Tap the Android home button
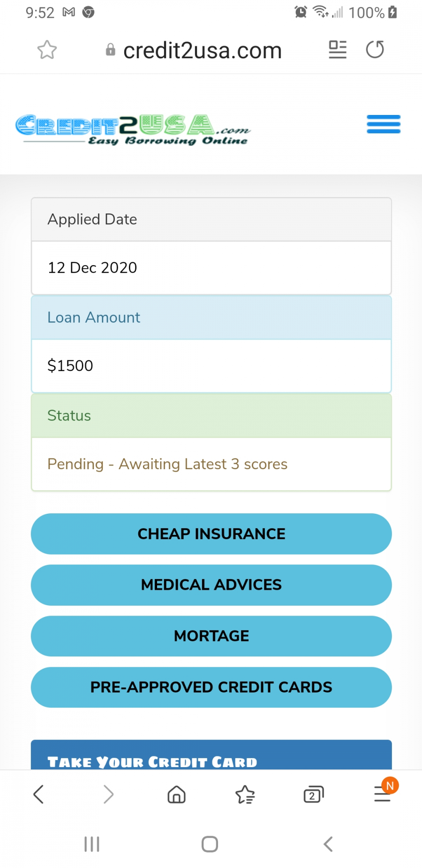422x868 pixels. 210,844
